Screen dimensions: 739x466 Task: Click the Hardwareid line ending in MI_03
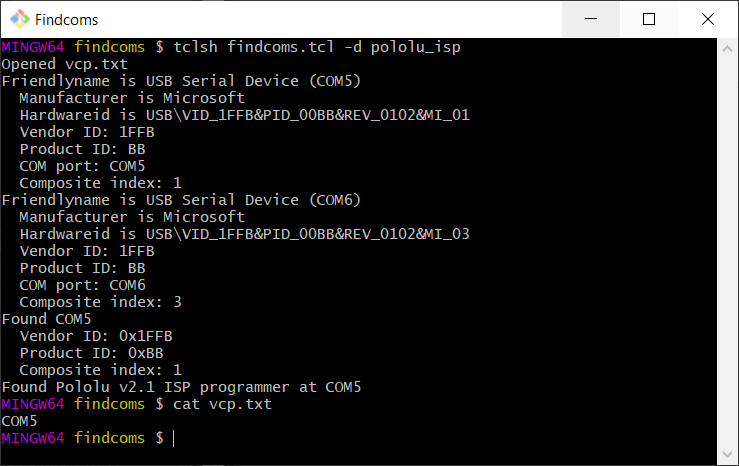click(244, 234)
